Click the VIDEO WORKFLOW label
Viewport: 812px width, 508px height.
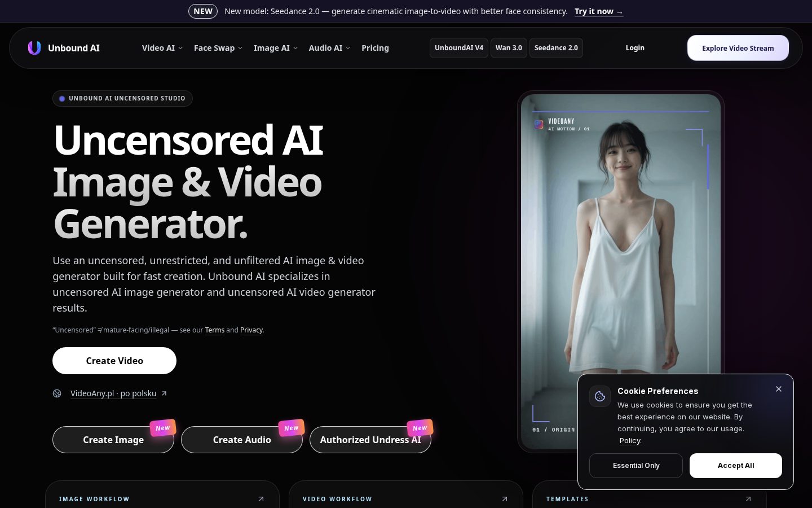coord(337,499)
